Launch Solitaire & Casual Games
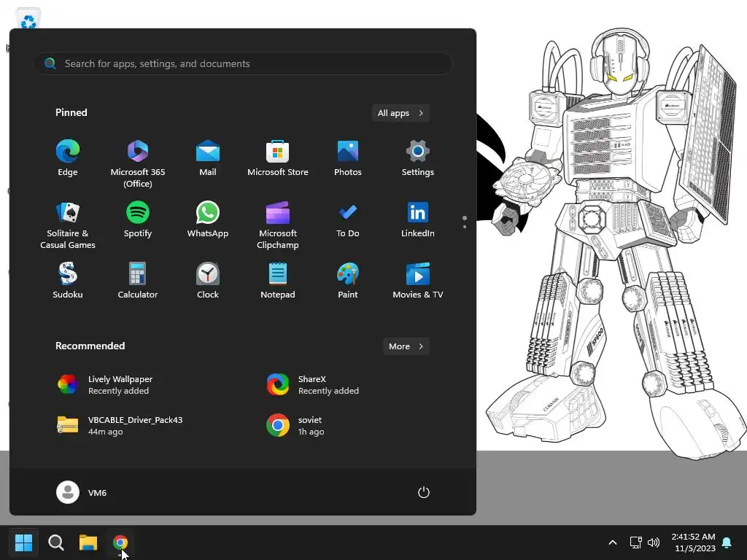 (68, 225)
